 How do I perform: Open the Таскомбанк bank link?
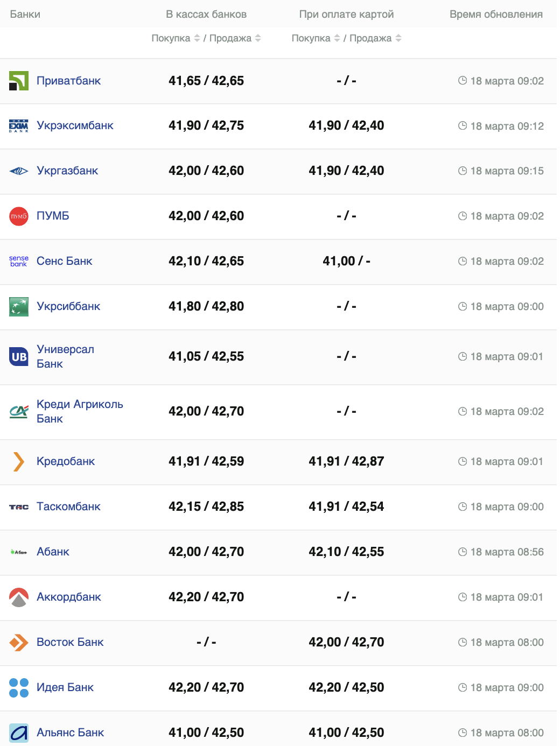pos(68,506)
